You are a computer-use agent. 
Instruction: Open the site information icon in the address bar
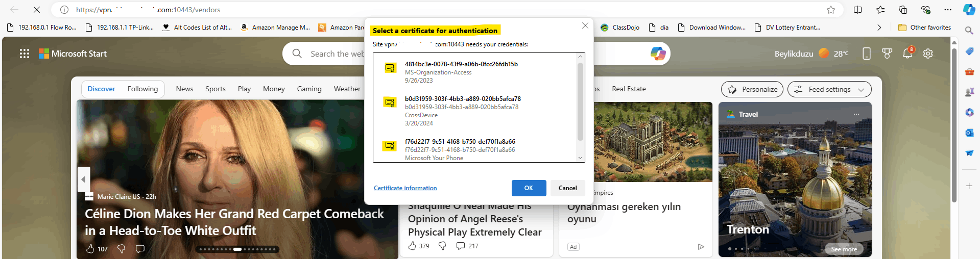(64, 10)
